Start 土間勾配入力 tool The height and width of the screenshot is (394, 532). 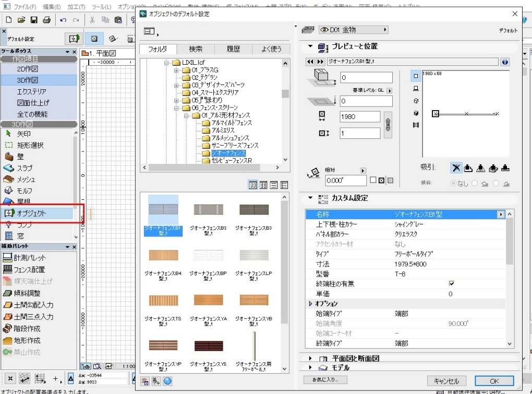tap(28, 305)
